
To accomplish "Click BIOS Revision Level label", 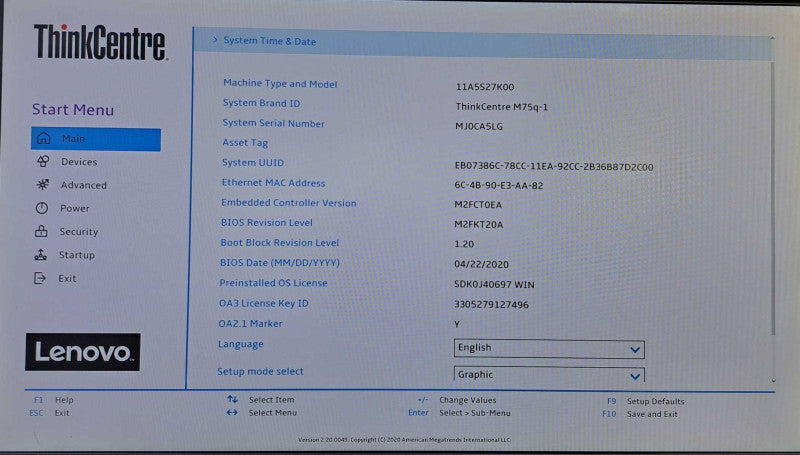I will 266,222.
